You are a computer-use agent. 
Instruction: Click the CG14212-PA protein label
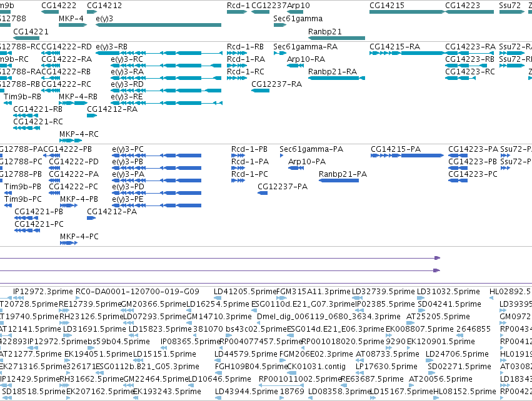112,212
